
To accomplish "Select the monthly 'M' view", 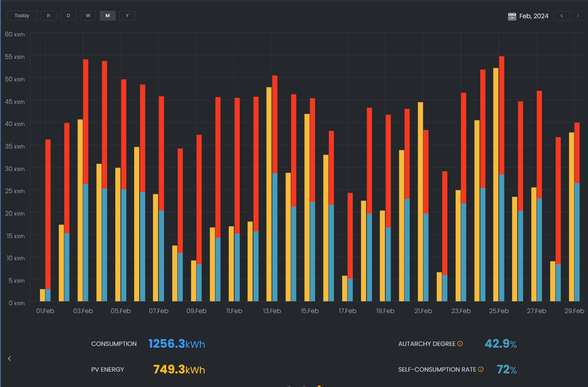I will pos(107,16).
